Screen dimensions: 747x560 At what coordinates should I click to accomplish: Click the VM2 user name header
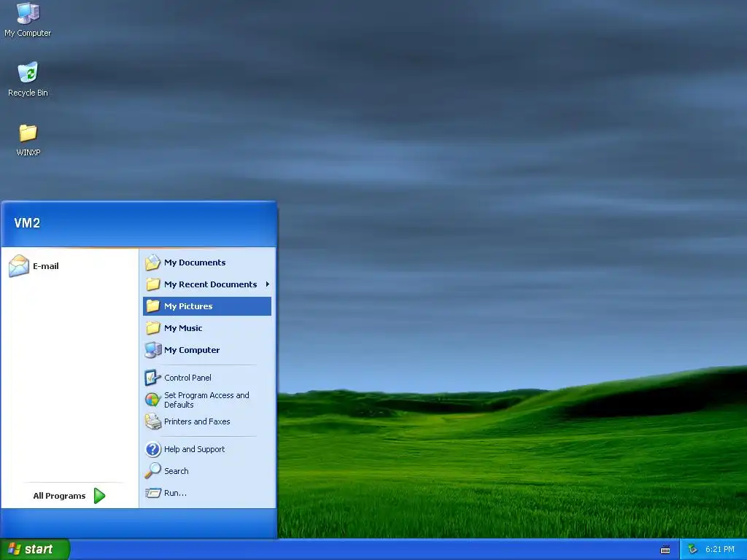pos(27,223)
